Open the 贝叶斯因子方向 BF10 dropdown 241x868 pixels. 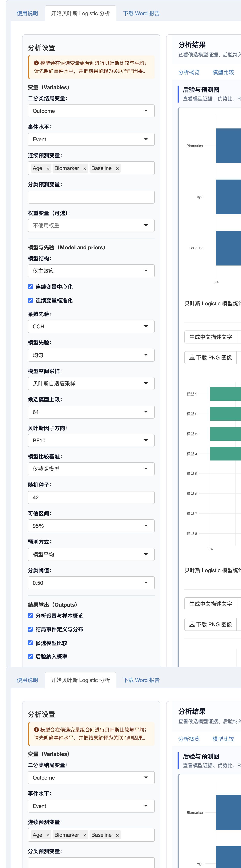coord(91,440)
